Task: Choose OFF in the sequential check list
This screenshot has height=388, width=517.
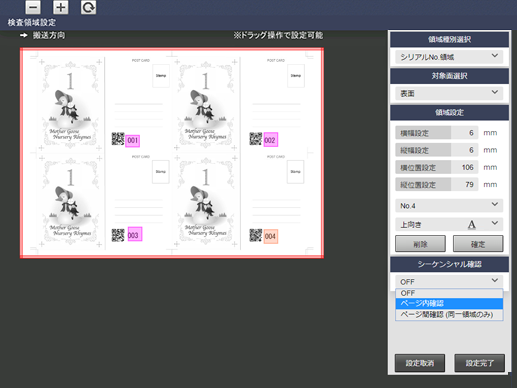Action: pyautogui.click(x=449, y=293)
